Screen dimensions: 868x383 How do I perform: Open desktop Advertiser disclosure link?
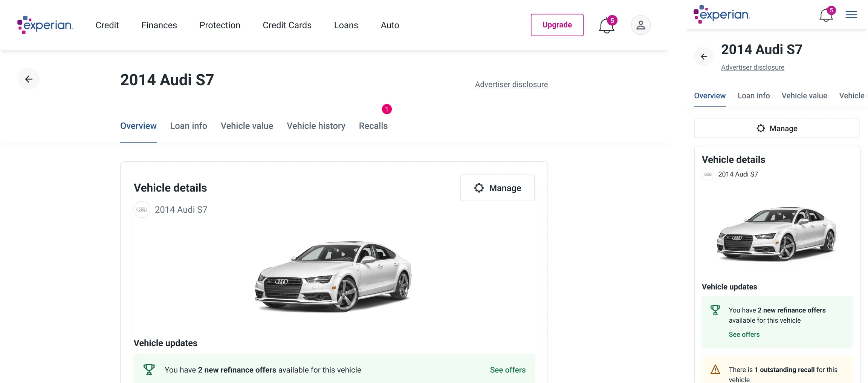(511, 84)
